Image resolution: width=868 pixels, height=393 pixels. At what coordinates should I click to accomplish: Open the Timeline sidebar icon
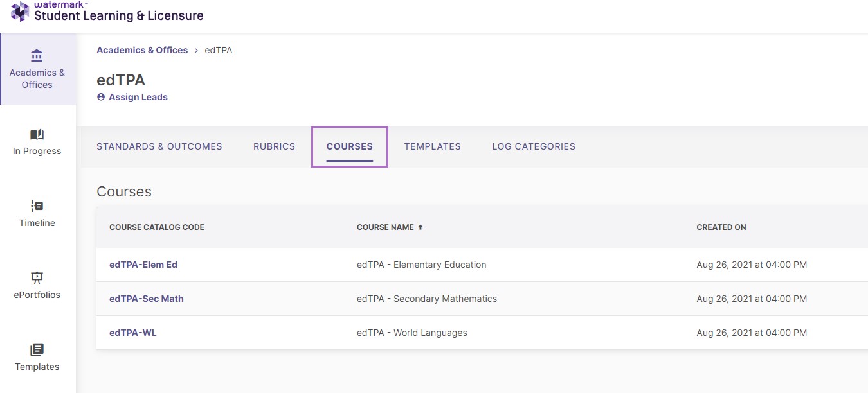[x=37, y=206]
